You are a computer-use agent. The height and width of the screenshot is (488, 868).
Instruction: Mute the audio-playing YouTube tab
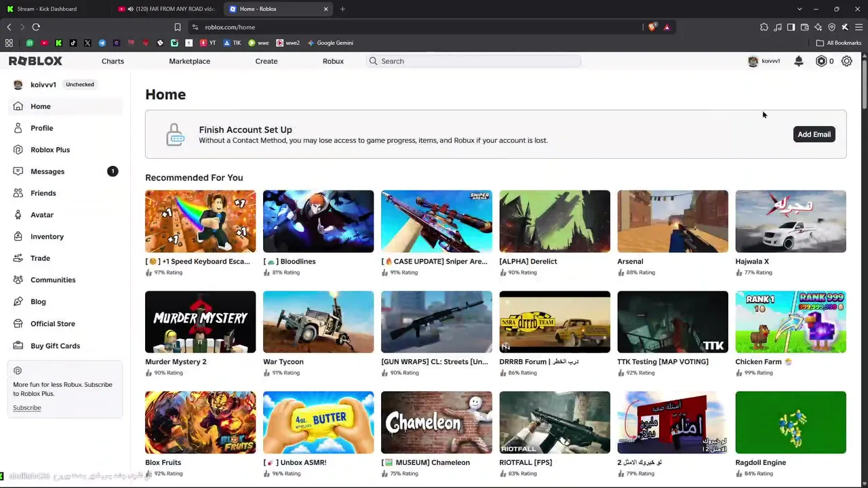point(130,9)
